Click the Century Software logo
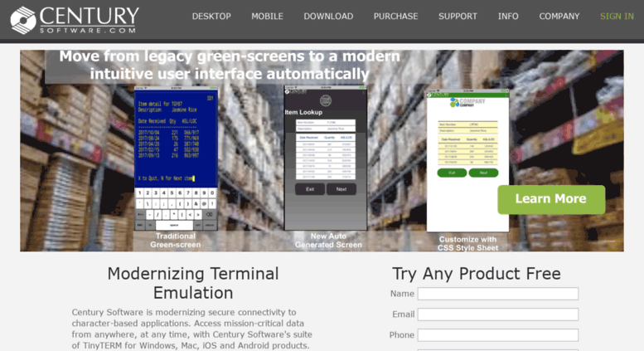Screen dimensions: 644x351 pyautogui.click(x=75, y=19)
